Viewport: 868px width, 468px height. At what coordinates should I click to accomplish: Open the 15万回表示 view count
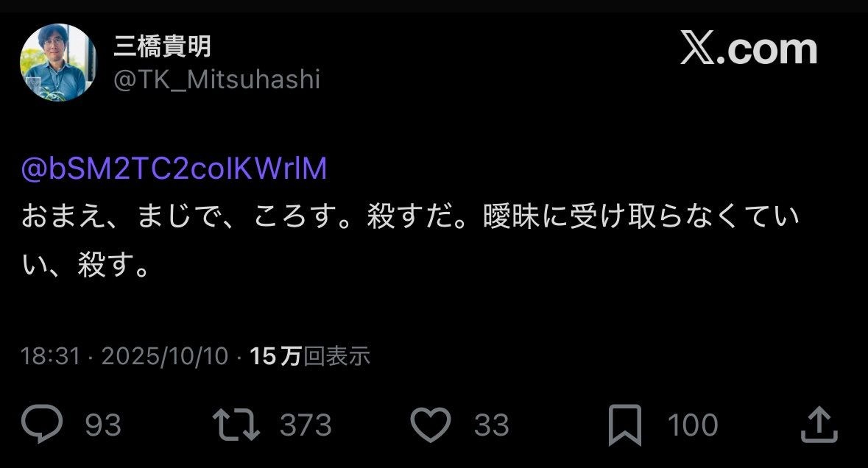309,356
